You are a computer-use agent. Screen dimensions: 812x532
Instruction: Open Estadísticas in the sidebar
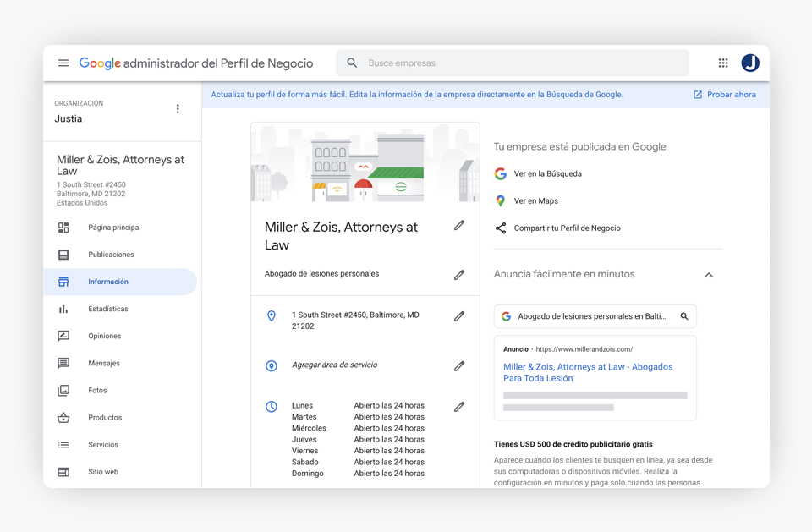pyautogui.click(x=108, y=309)
